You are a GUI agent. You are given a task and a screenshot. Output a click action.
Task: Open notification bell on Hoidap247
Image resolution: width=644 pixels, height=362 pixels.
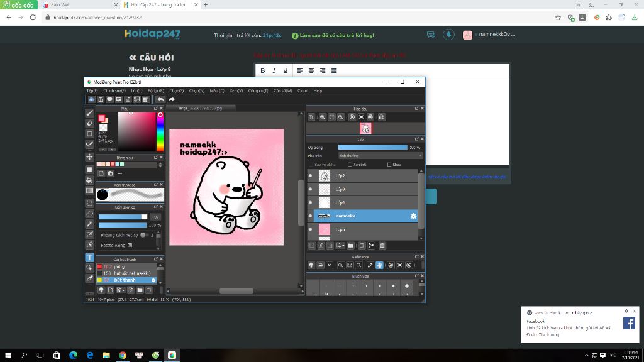coord(448,35)
